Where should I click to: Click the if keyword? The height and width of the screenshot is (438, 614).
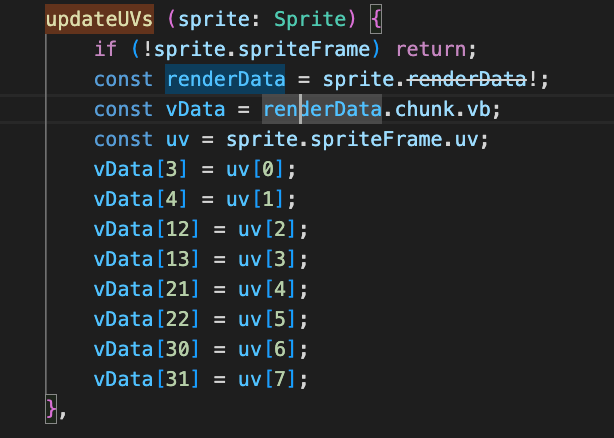(x=105, y=49)
